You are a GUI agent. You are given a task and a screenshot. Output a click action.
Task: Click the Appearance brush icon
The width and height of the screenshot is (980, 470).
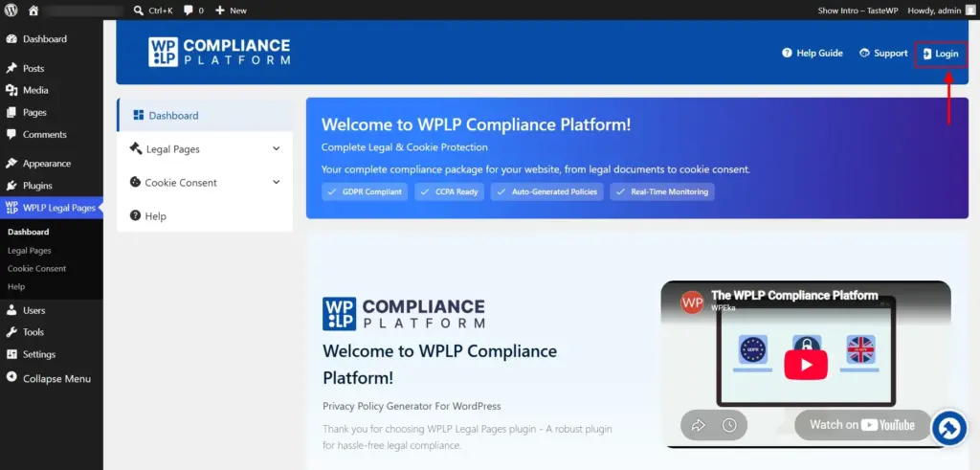coord(11,163)
